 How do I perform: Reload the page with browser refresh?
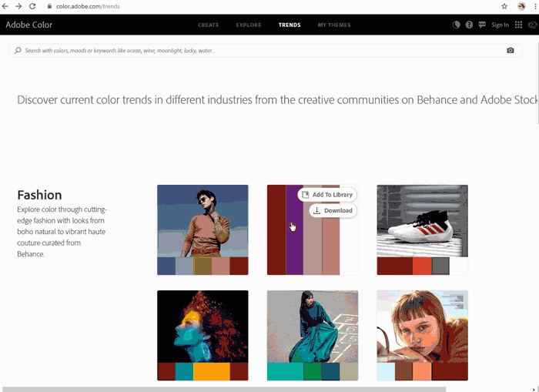(32, 6)
